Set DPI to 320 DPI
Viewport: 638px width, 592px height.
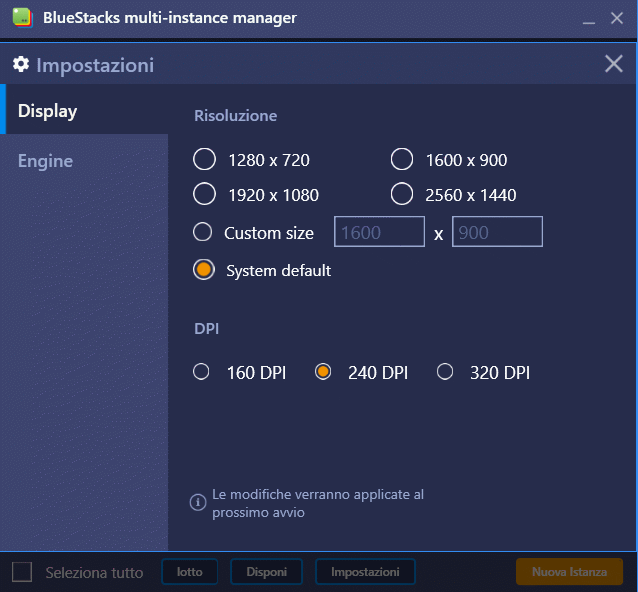click(445, 371)
